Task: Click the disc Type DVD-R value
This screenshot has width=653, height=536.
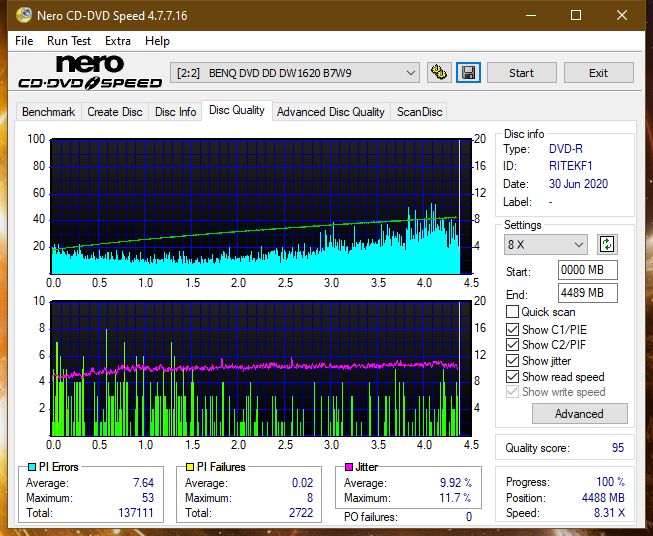Action: tap(566, 149)
